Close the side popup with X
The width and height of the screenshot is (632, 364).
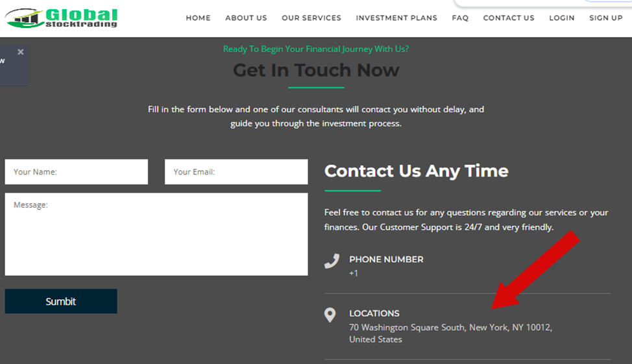click(21, 52)
